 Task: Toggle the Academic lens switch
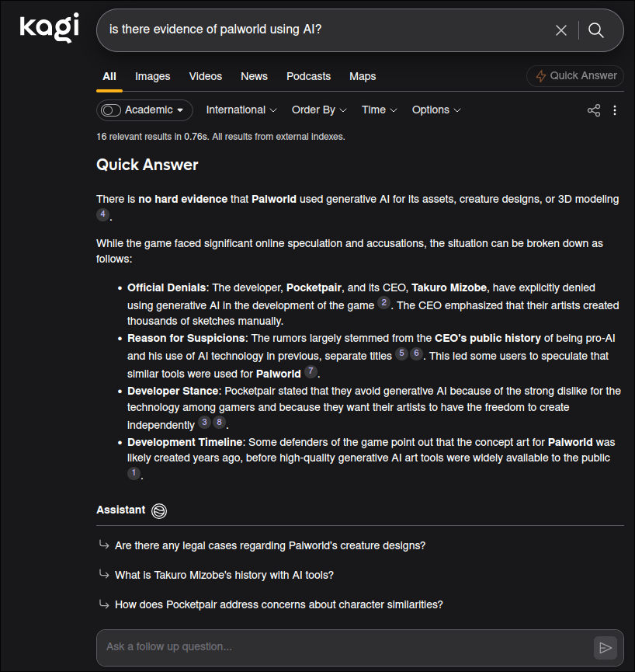tap(110, 110)
